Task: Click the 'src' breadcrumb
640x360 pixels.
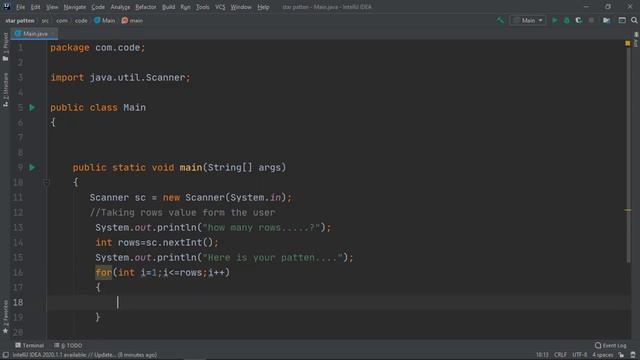Action: tap(45, 20)
